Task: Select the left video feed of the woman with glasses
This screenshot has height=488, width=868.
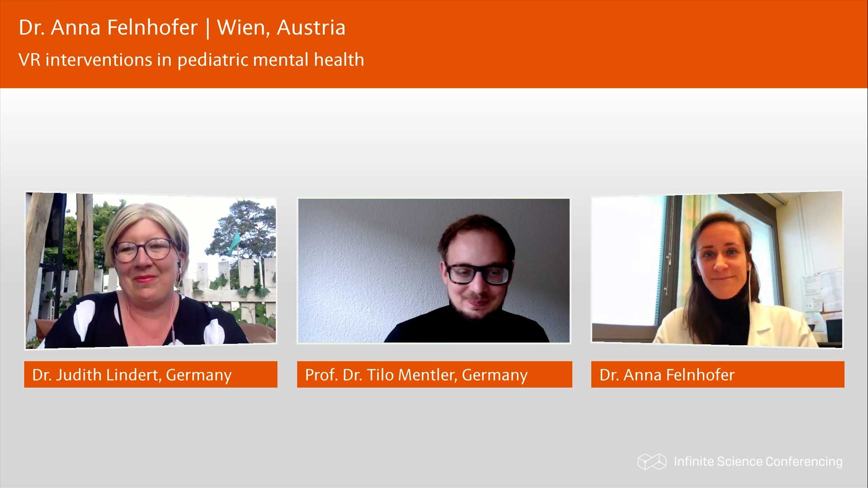Action: [151, 271]
